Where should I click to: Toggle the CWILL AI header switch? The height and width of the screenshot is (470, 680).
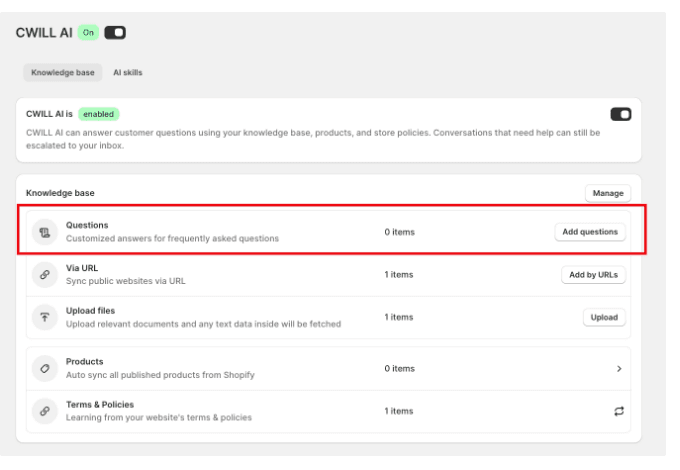[x=115, y=33]
